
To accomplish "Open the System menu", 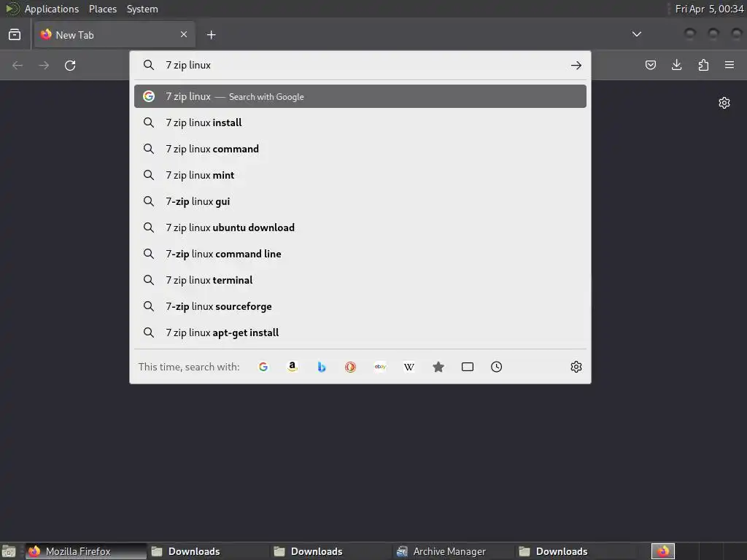I will [142, 9].
